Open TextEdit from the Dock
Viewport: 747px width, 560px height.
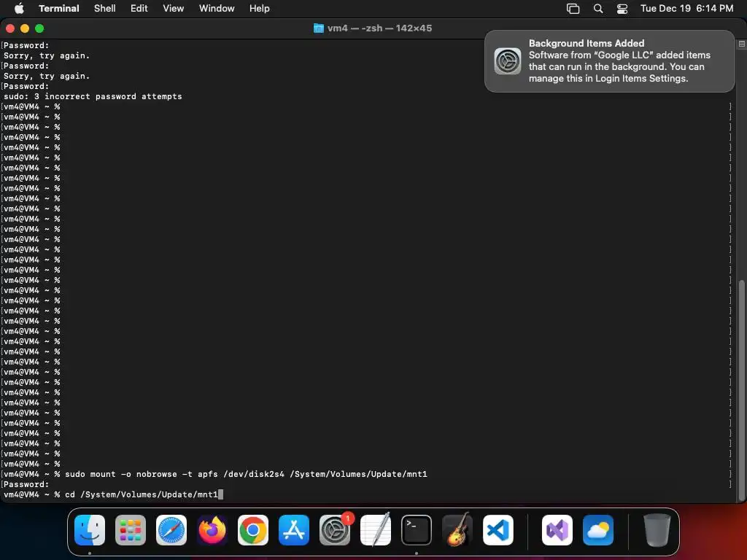[376, 530]
